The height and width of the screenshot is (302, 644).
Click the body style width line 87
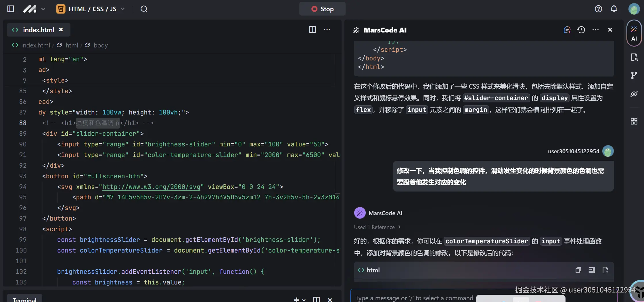[x=114, y=112]
